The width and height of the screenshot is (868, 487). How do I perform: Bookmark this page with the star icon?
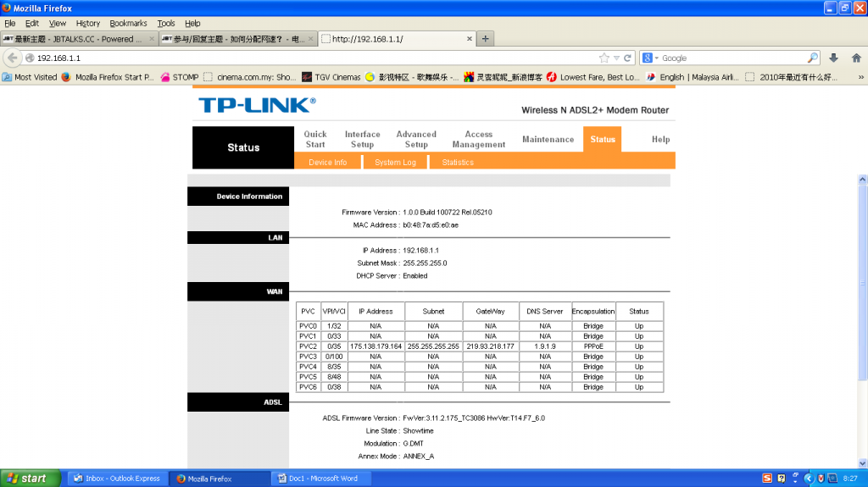(604, 58)
